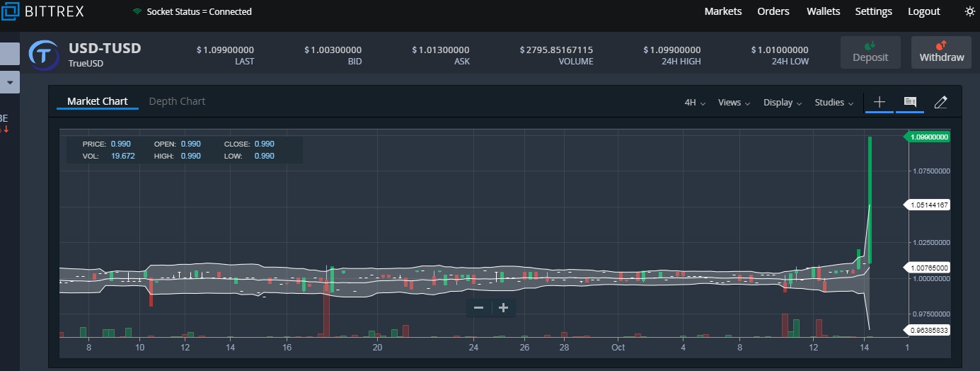Select the Market Chart tab
Image resolution: width=980 pixels, height=371 pixels.
98,101
